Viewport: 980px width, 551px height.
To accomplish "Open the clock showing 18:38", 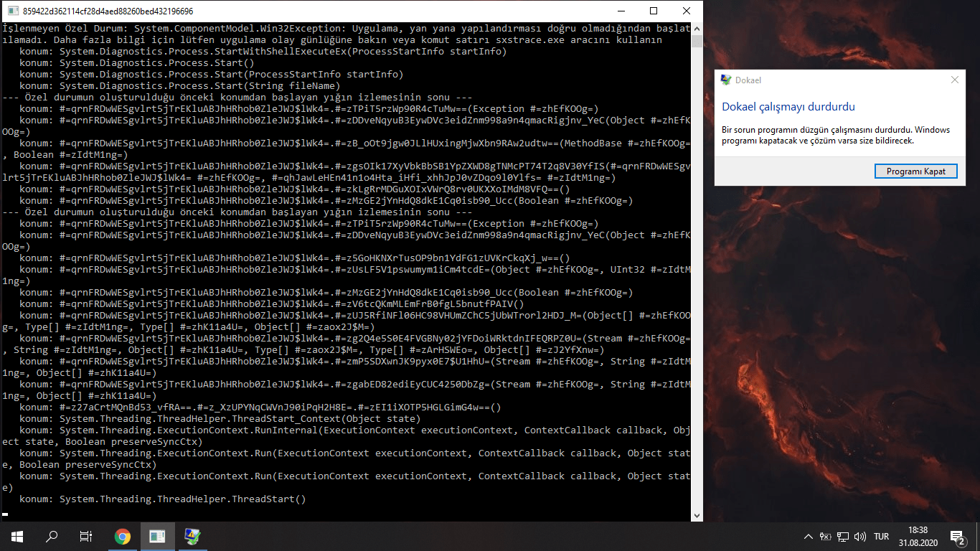I will tap(917, 537).
